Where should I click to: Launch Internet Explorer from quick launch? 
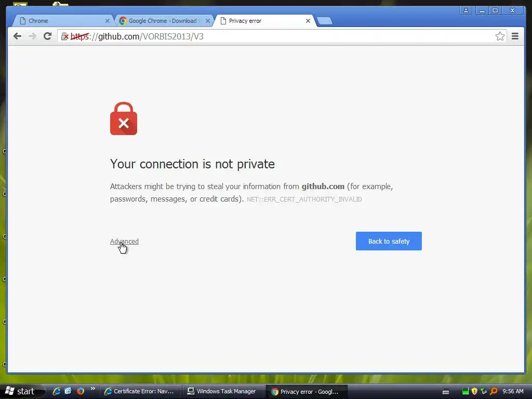coord(56,391)
